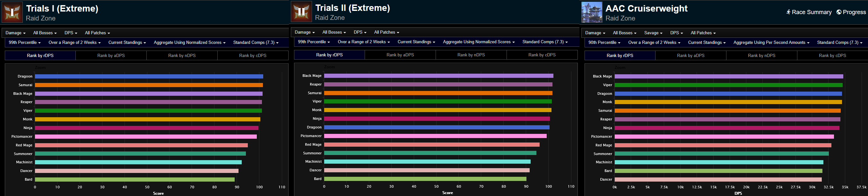Click the Trials I (Extreme) zone icon
868x196 pixels.
click(x=13, y=12)
